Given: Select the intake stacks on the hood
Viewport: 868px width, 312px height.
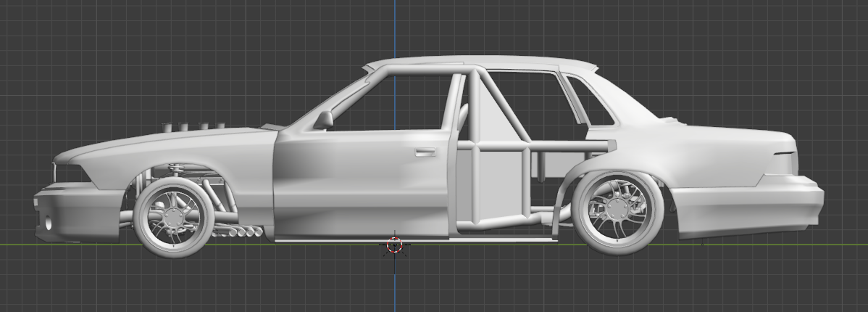Looking at the screenshot, I should [193, 127].
